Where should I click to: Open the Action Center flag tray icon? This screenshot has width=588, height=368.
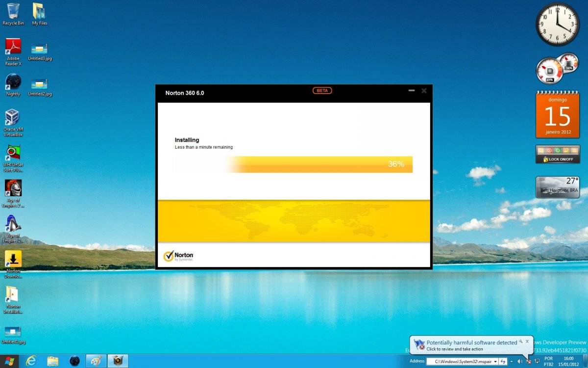528,362
